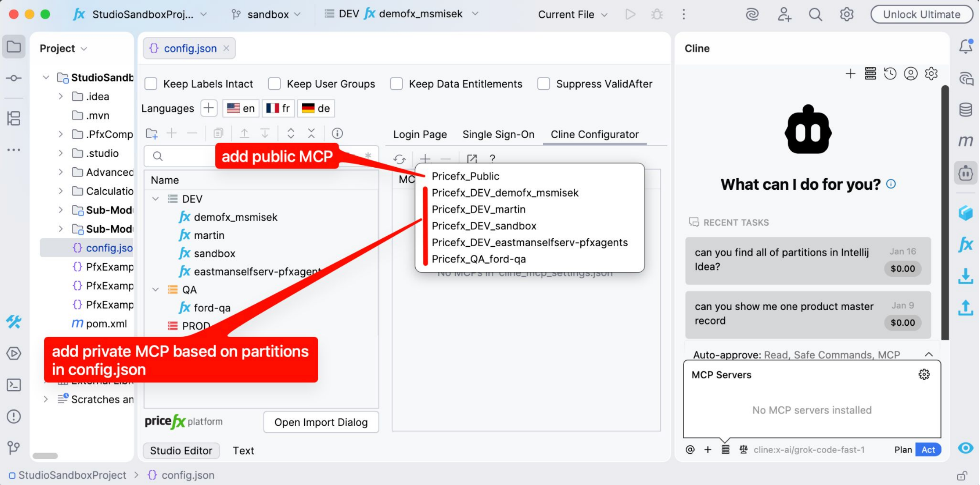The height and width of the screenshot is (485, 980).
Task: Click the Open Import Dialog button
Action: (x=321, y=422)
